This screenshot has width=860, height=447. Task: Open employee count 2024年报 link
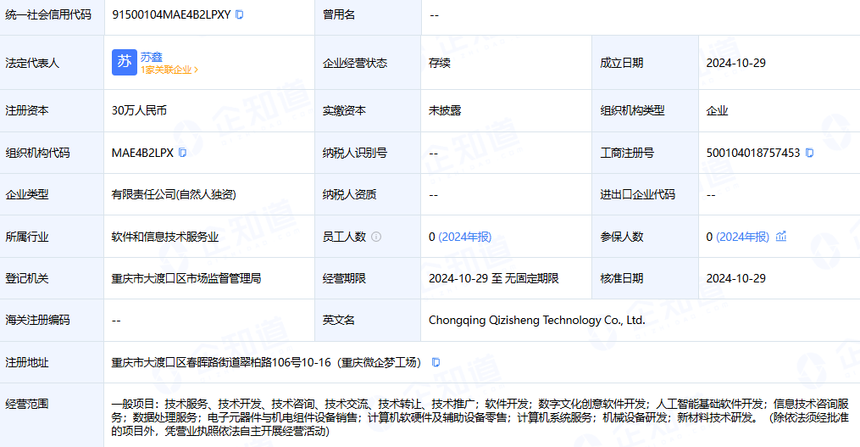click(465, 236)
